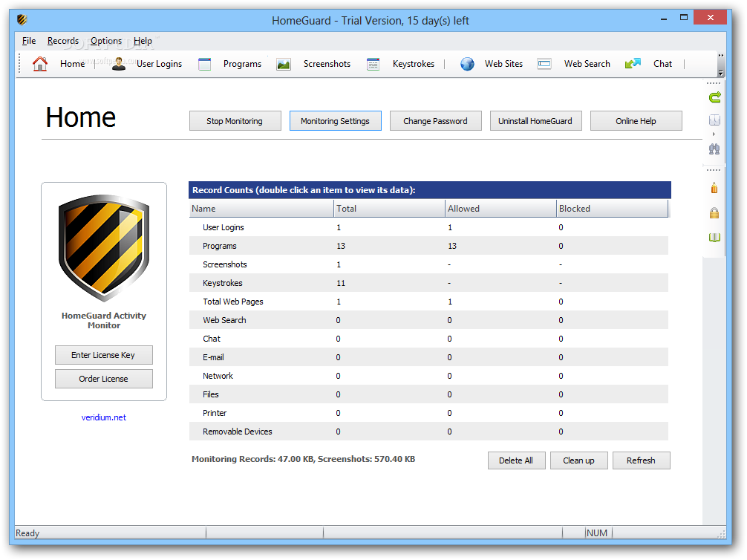747x560 pixels.
Task: Expand small arrow below the clock icon
Action: [x=714, y=134]
